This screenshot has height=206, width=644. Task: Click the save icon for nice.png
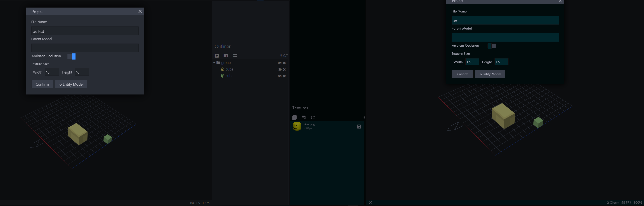(359, 127)
